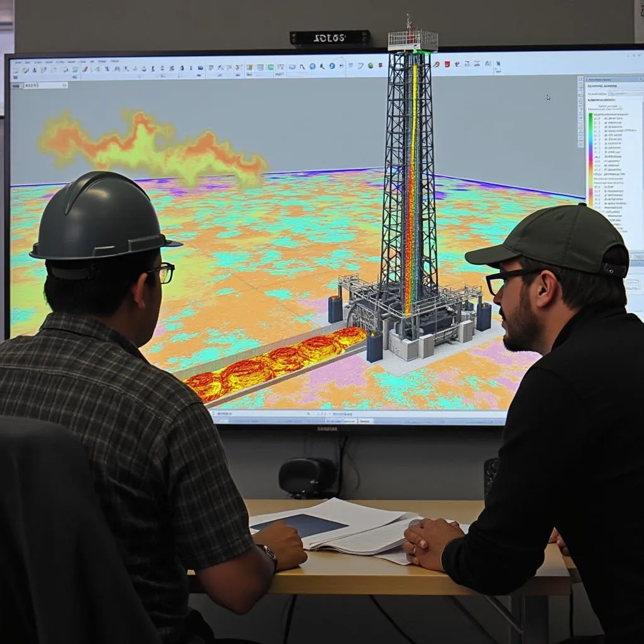Click the blue globe icon in toolbar
Screen dimensions: 644x644
pyautogui.click(x=313, y=66)
